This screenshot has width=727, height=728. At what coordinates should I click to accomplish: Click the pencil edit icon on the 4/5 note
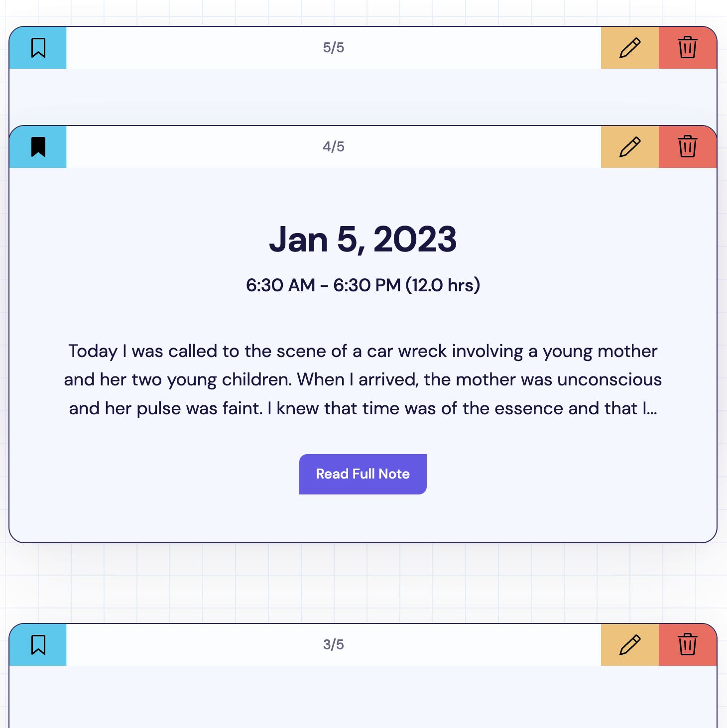coord(629,147)
